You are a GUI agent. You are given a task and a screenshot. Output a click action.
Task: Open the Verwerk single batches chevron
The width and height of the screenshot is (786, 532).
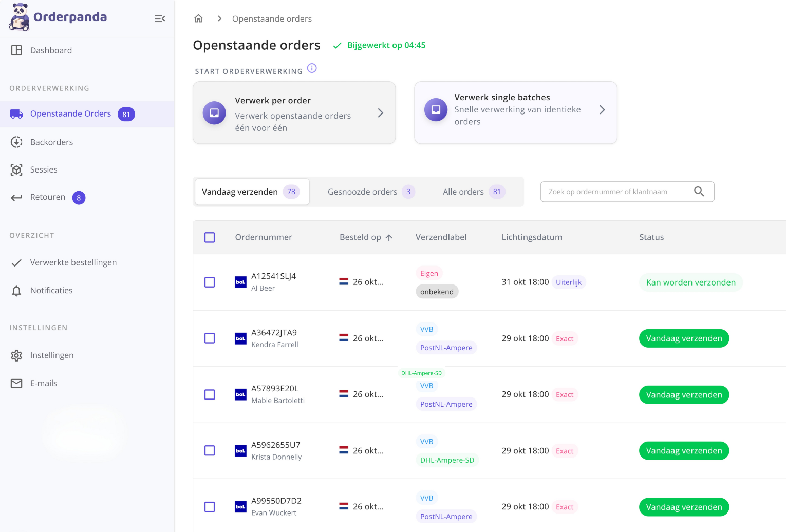click(602, 110)
